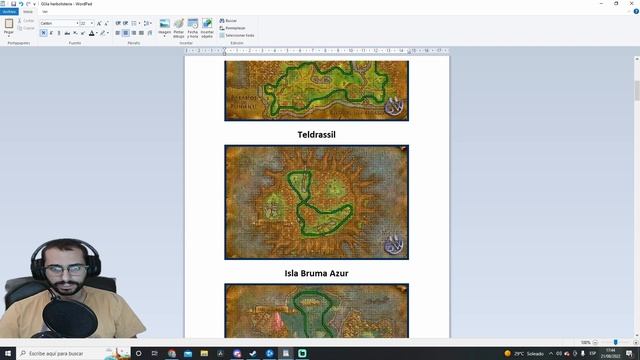The image size is (640, 360).
Task: Switch to the Ver ribbon tab
Action: (45, 12)
